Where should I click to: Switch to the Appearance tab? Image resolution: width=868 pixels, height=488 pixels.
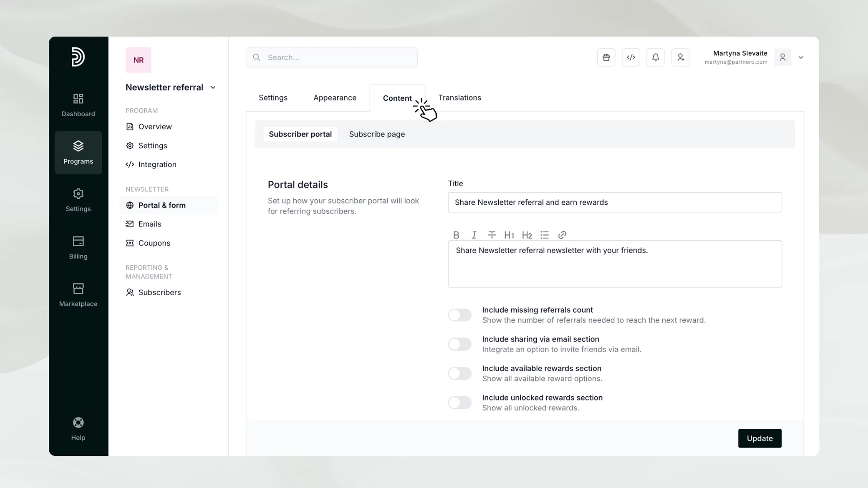coord(335,98)
